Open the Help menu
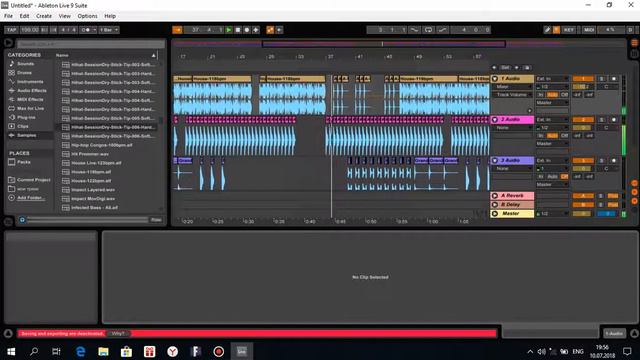This screenshot has height=360, width=640. pos(110,16)
